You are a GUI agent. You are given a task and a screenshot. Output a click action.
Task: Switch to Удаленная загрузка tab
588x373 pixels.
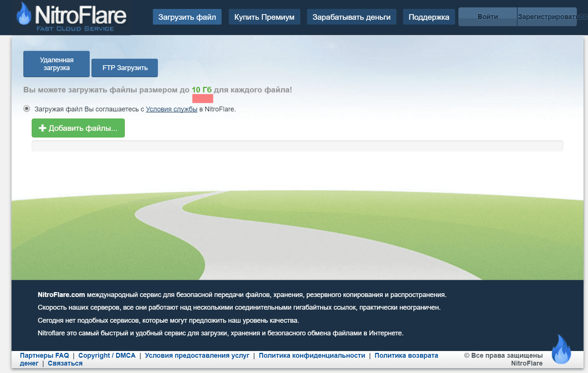[x=57, y=64]
